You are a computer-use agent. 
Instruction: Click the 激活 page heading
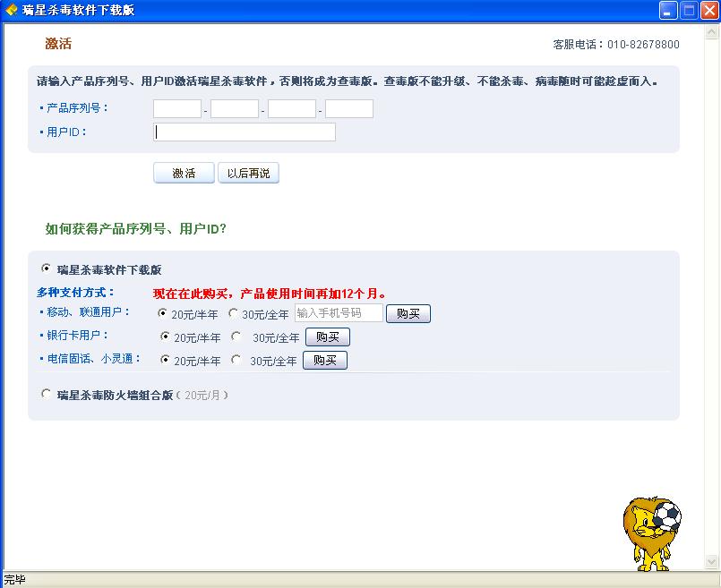58,44
